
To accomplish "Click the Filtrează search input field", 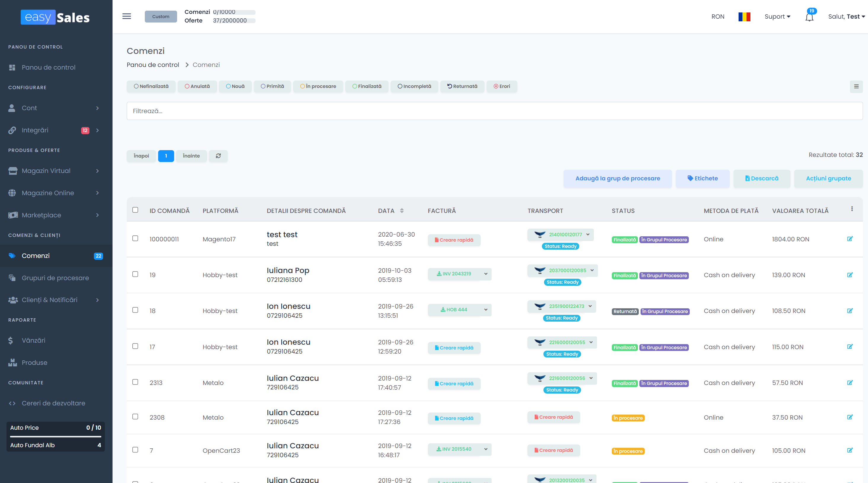I will pos(494,111).
